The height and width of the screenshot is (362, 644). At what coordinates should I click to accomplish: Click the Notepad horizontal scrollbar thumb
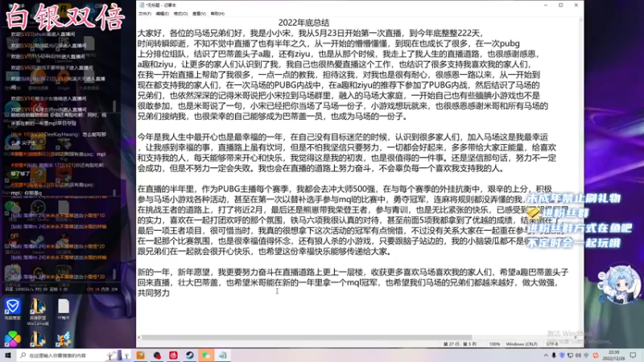coord(307,337)
